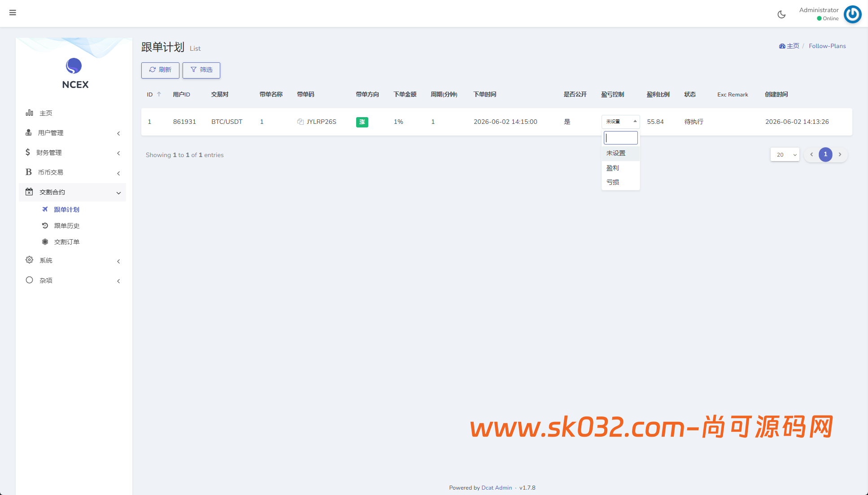Viewport: 868px width, 495px height.
Task: Select 盈利 option in dropdown
Action: [620, 168]
